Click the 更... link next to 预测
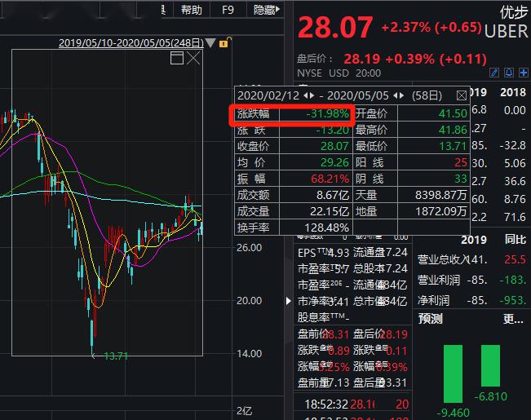The width and height of the screenshot is (531, 420). tap(513, 319)
